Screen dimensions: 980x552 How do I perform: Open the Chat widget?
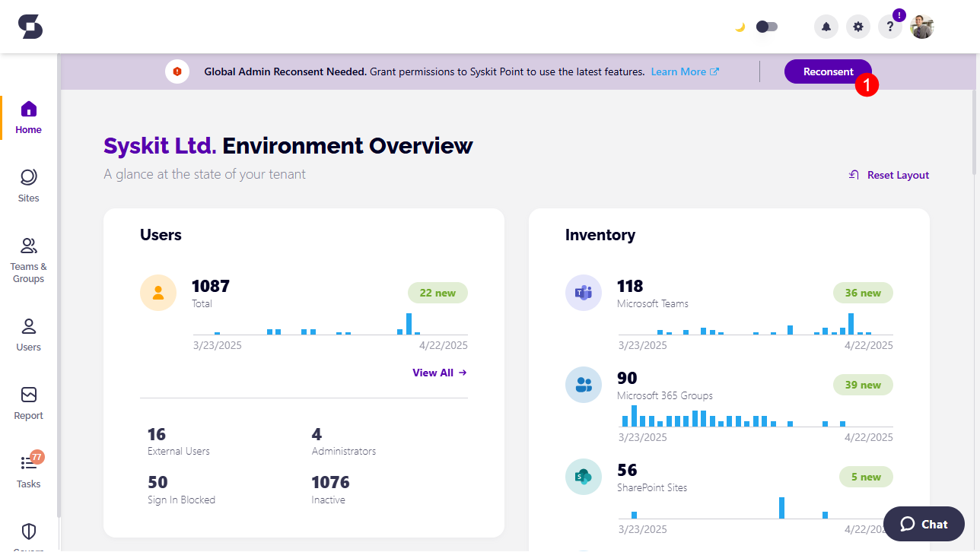click(924, 524)
